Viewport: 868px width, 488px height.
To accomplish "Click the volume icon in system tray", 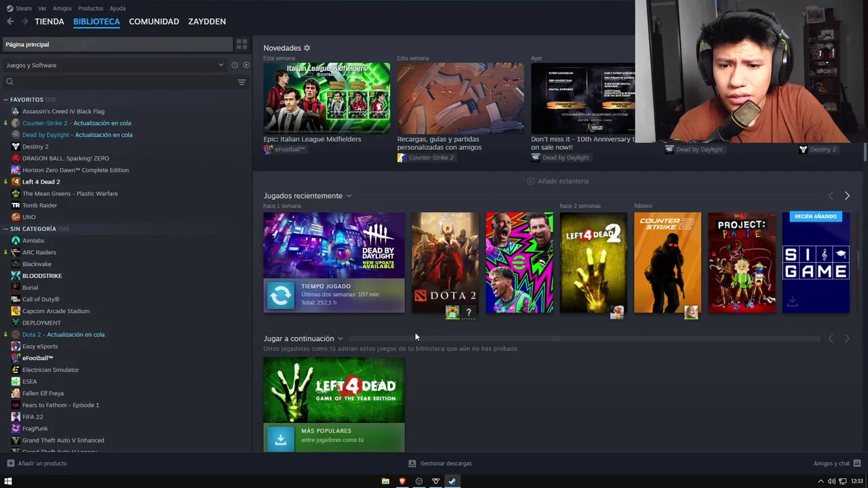I will pos(832,481).
